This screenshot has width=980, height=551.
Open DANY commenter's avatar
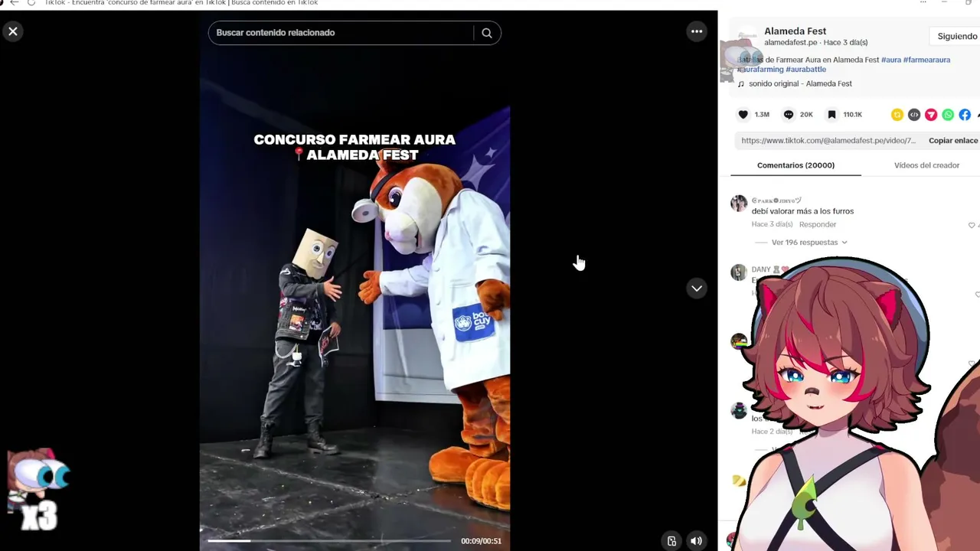click(739, 272)
